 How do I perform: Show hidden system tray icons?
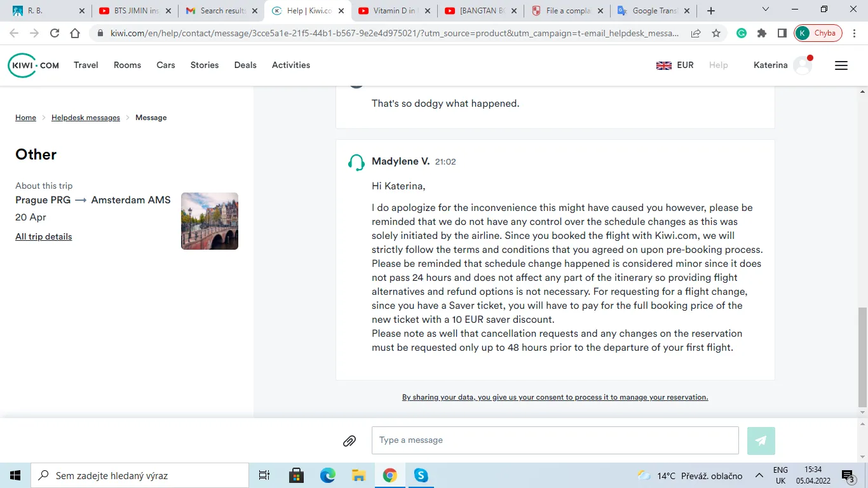[x=759, y=475]
